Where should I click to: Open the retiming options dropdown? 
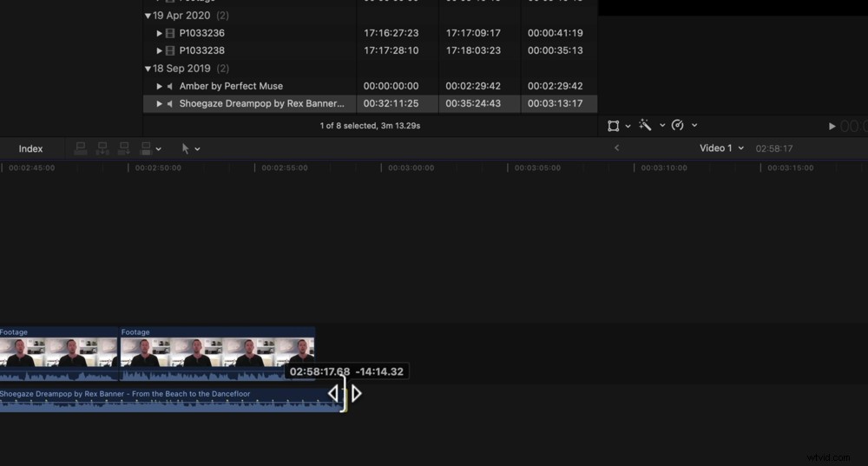click(x=694, y=126)
